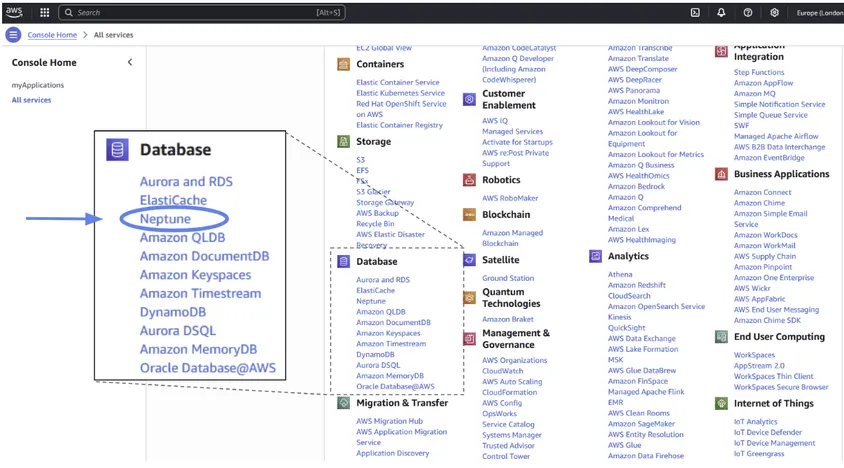Click the Analytics category icon

click(595, 256)
